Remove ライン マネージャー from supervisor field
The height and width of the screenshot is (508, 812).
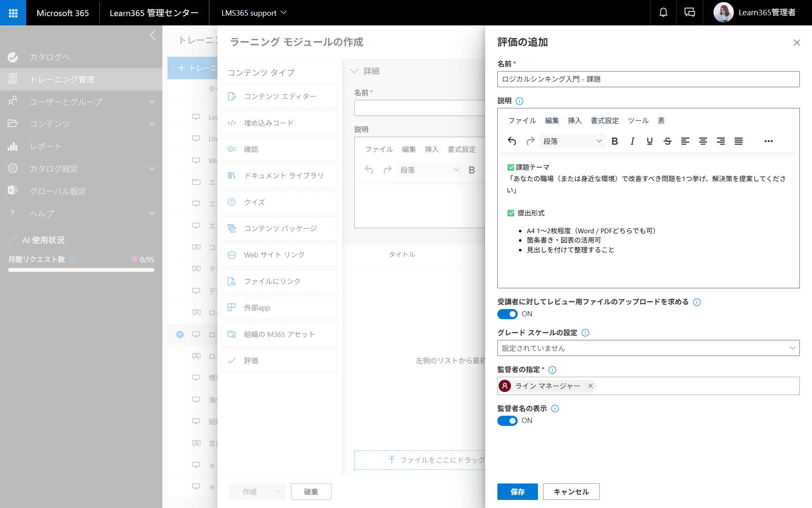point(590,386)
